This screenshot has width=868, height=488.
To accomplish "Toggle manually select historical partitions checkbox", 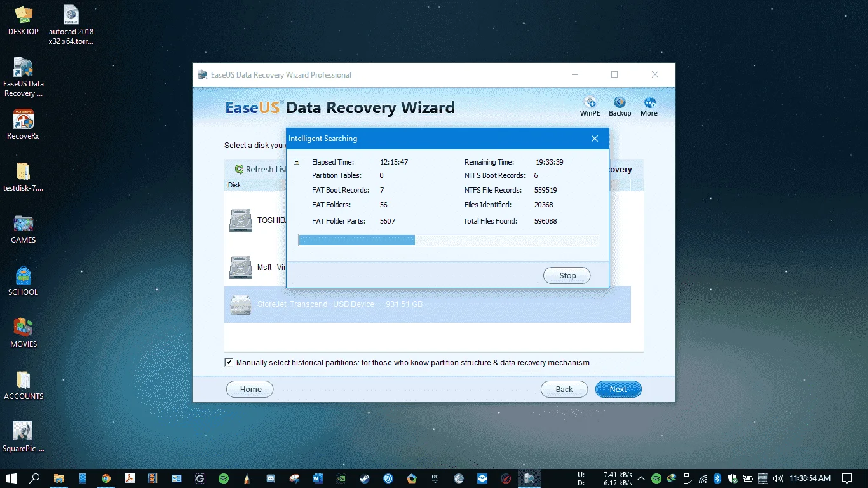I will [229, 362].
